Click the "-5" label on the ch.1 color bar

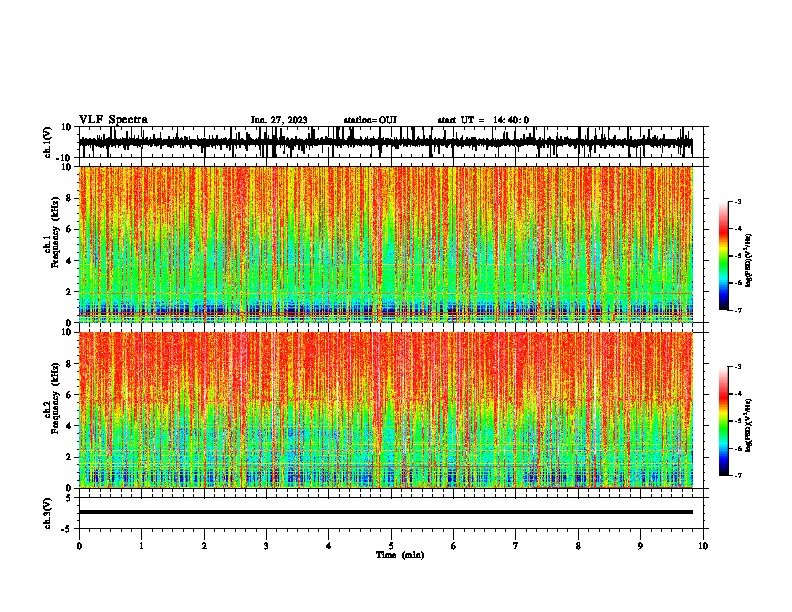pos(738,256)
